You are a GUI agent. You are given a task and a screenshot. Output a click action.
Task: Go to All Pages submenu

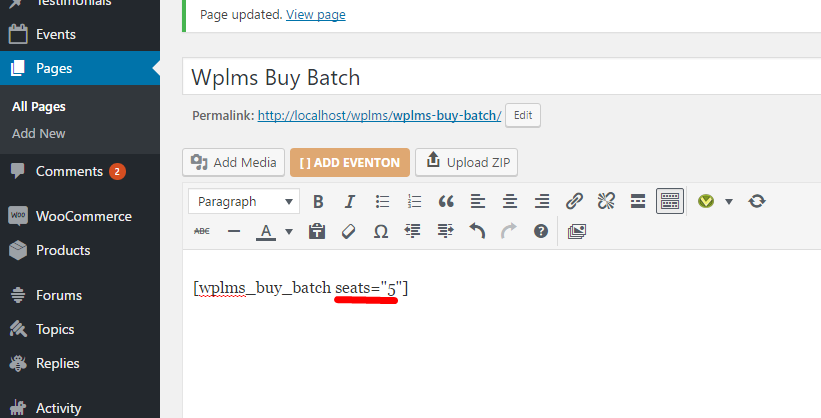click(x=39, y=107)
